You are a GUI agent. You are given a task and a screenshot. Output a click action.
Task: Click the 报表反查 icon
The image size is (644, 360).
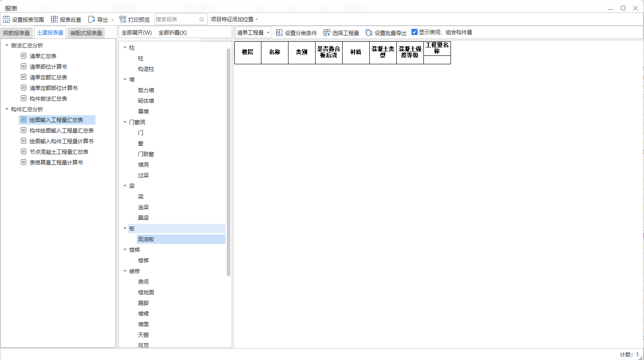55,20
